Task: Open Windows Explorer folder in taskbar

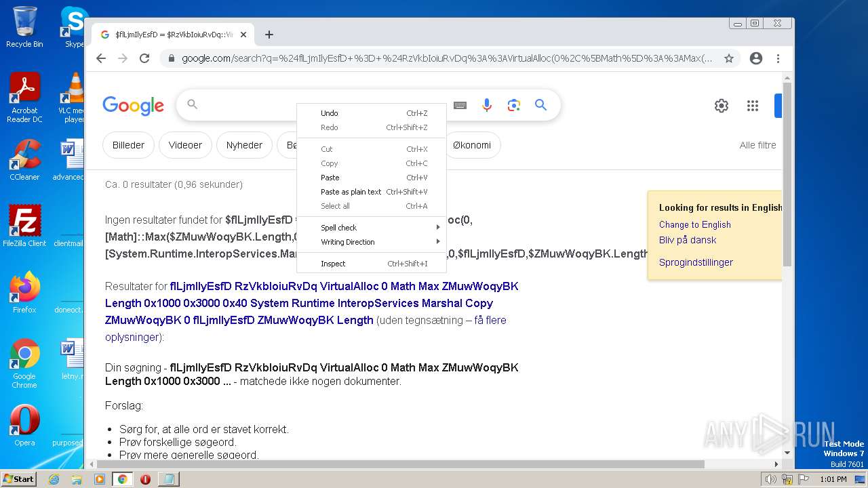Action: (77, 479)
